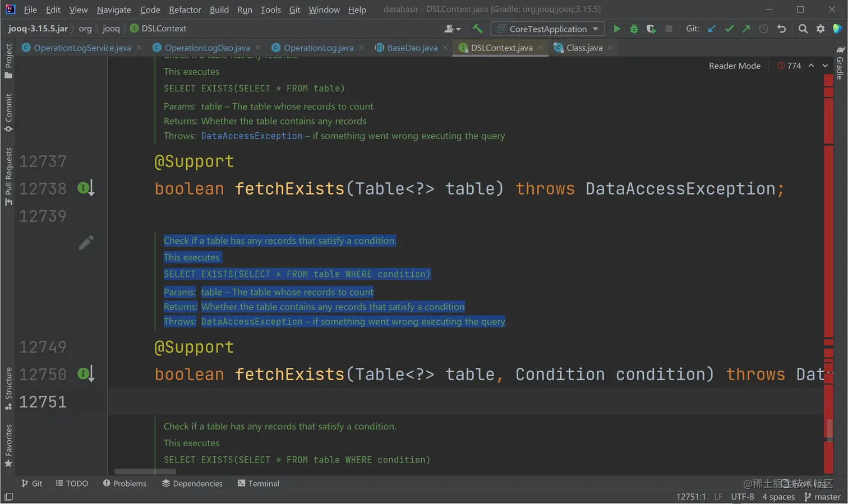Open IDE settings gear icon
Viewport: 848px width, 504px height.
tap(821, 29)
